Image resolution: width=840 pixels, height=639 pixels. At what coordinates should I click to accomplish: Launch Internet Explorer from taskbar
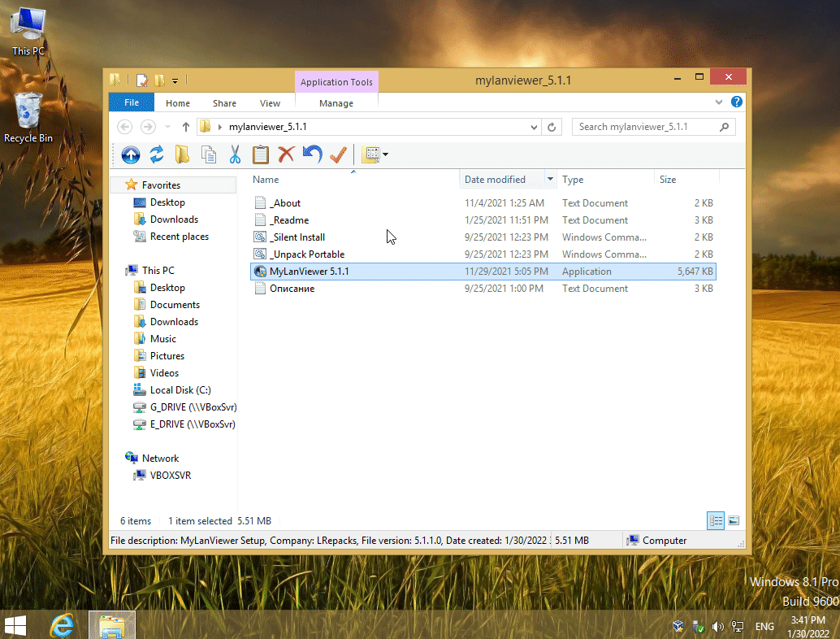point(62,626)
